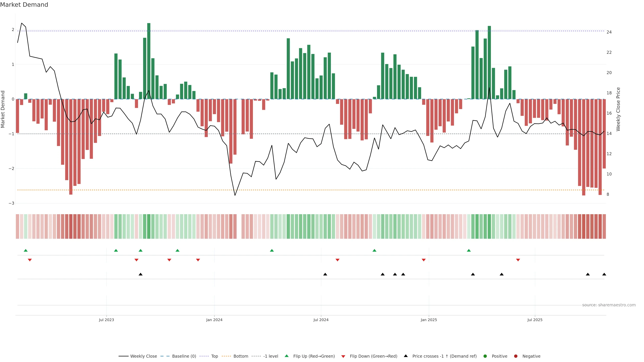The image size is (644, 362).
Task: Click the tallest green demand bar
Action: click(149, 61)
